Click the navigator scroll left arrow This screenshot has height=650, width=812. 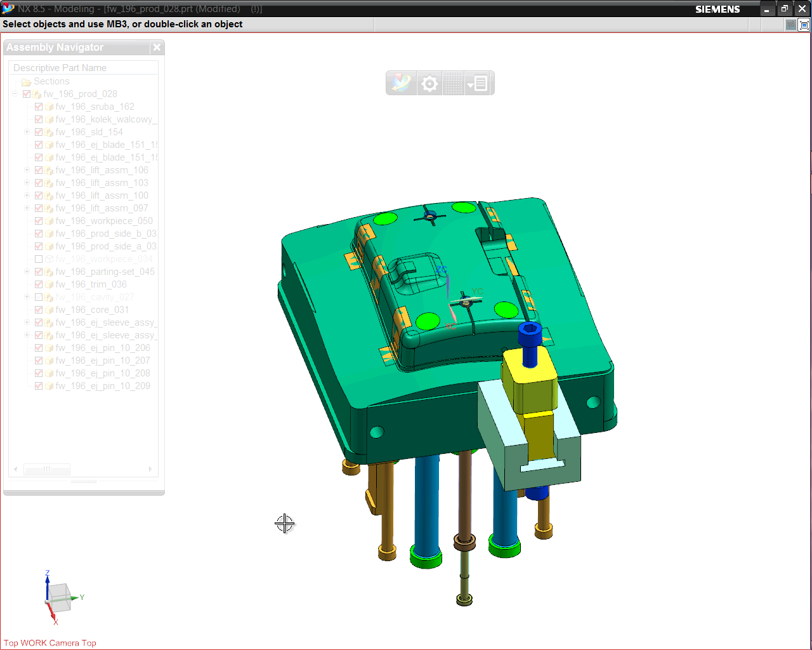pos(16,470)
